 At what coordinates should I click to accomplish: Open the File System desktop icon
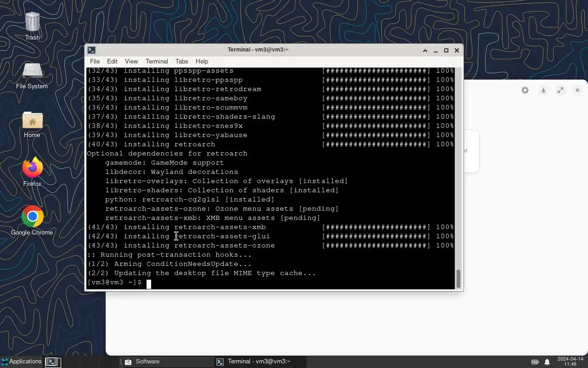(32, 76)
